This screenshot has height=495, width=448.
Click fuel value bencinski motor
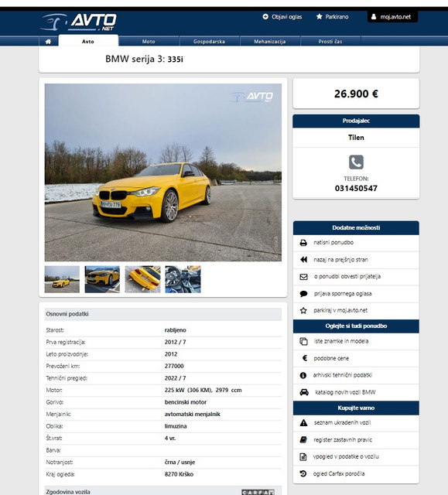[x=186, y=402]
